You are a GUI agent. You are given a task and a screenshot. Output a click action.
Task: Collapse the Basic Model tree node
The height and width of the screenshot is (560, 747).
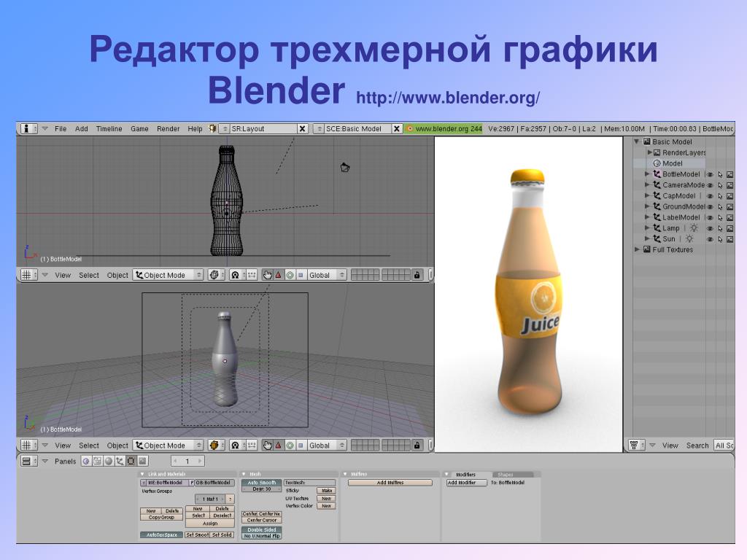(x=636, y=141)
